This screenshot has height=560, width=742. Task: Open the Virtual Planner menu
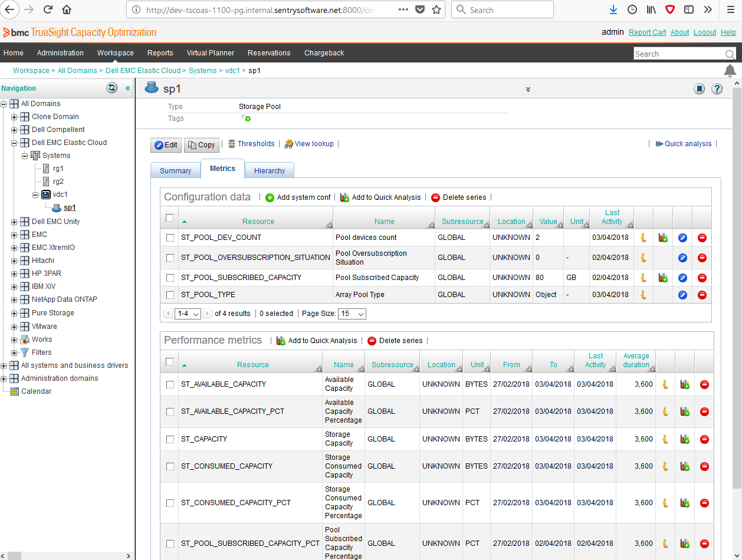tap(211, 53)
